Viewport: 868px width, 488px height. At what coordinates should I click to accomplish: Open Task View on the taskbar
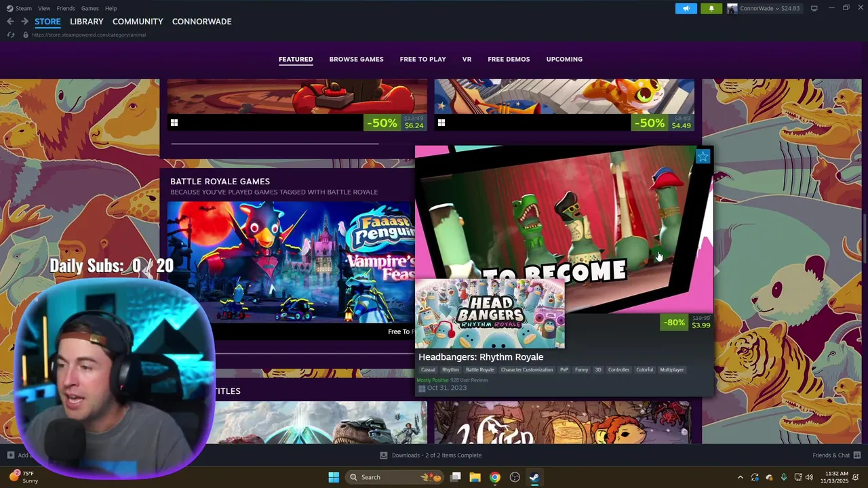click(456, 477)
